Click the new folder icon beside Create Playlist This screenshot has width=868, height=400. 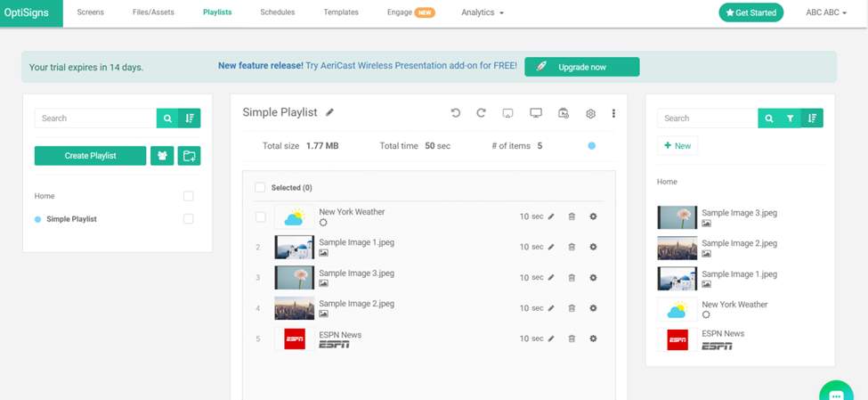click(x=189, y=156)
